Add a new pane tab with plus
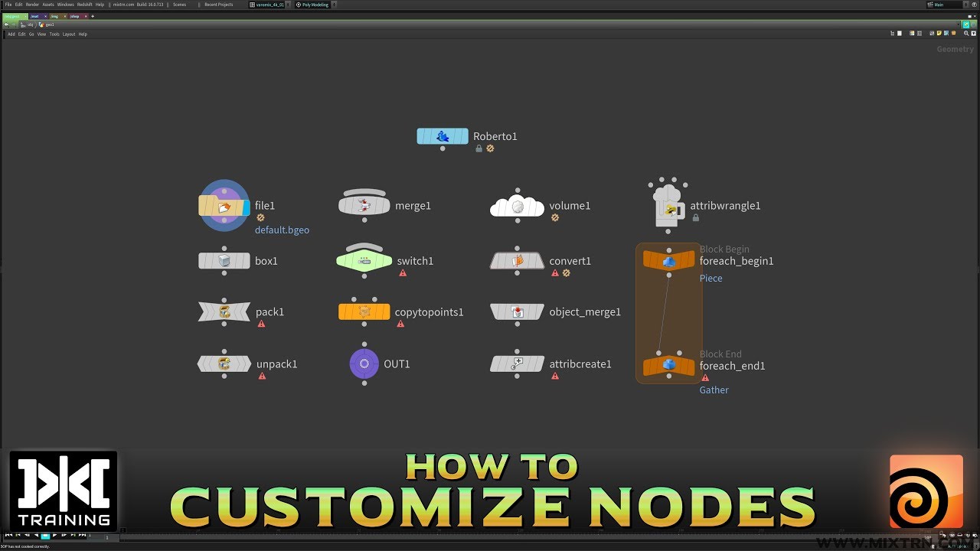The height and width of the screenshot is (551, 980). (93, 15)
